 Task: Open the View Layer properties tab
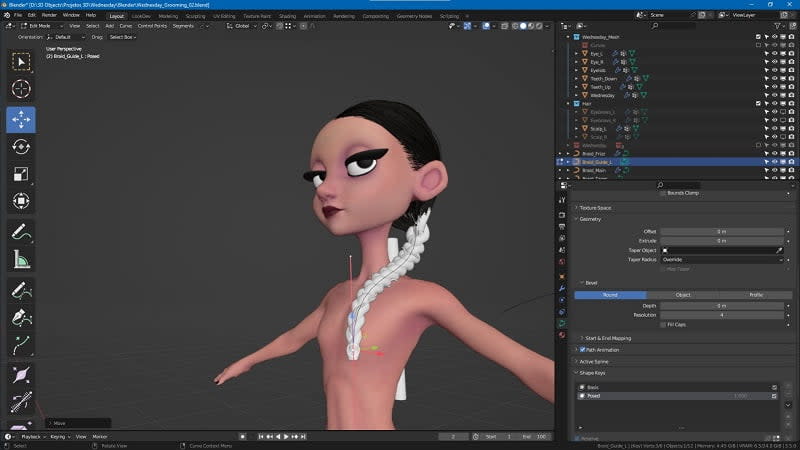coord(562,238)
